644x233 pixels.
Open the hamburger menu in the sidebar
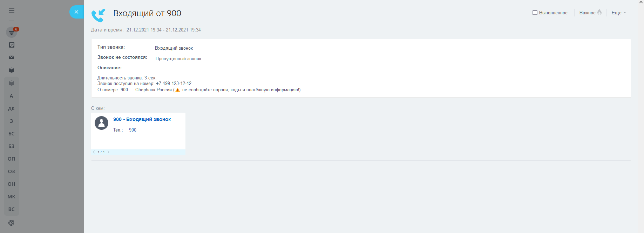click(x=12, y=10)
